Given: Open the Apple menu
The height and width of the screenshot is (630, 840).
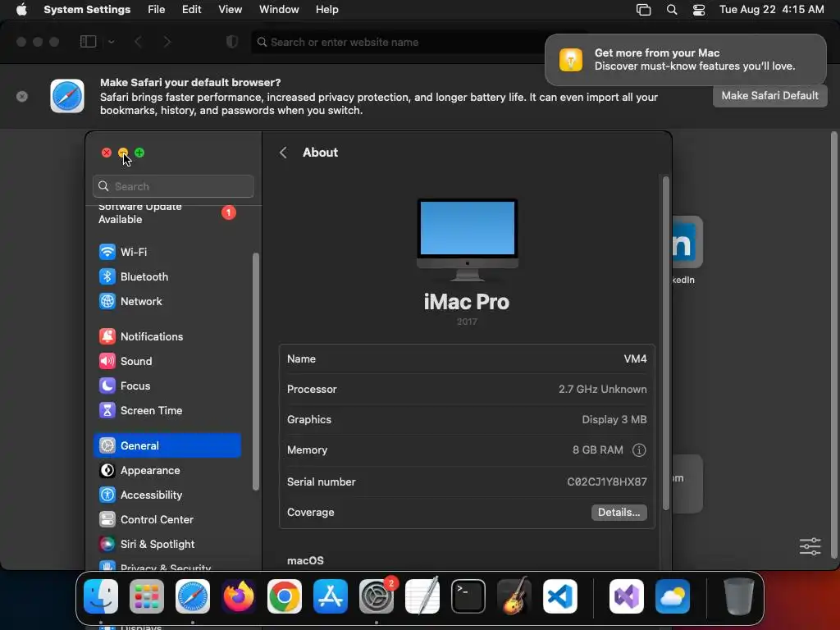Looking at the screenshot, I should pos(21,10).
